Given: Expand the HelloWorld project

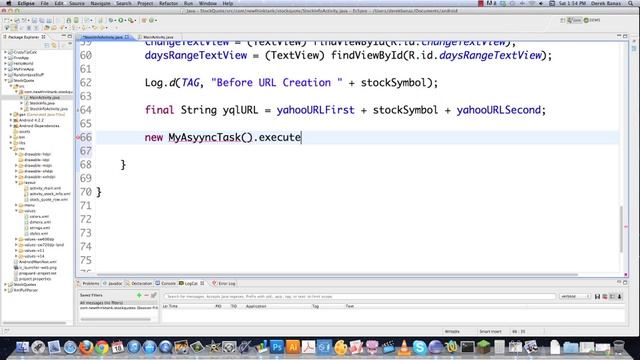Looking at the screenshot, I should point(6,64).
